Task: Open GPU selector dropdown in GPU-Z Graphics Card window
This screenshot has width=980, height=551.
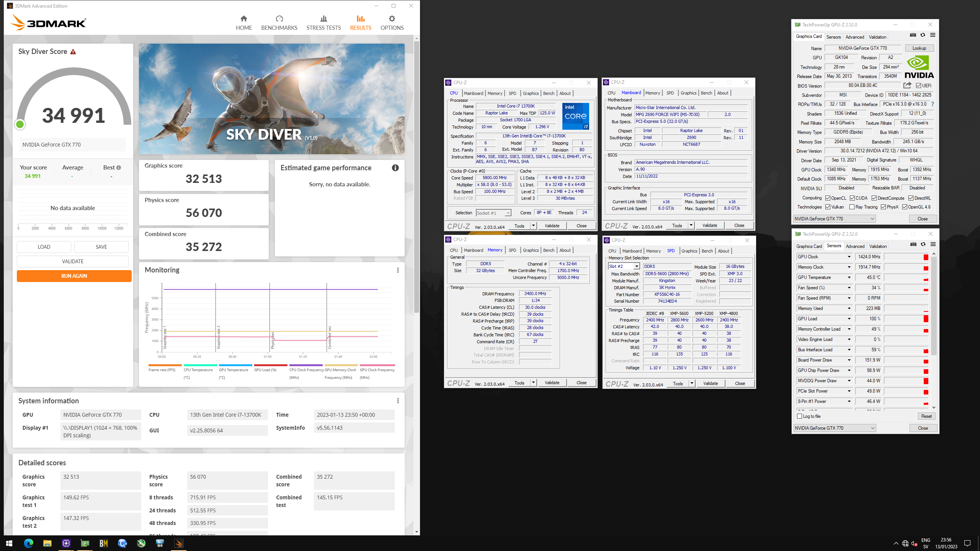Action: point(834,219)
